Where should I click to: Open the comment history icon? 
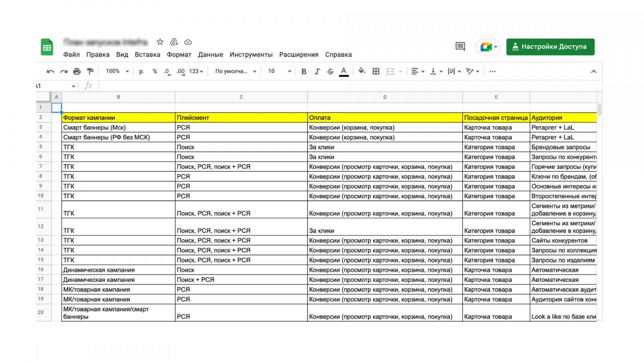coord(460,47)
